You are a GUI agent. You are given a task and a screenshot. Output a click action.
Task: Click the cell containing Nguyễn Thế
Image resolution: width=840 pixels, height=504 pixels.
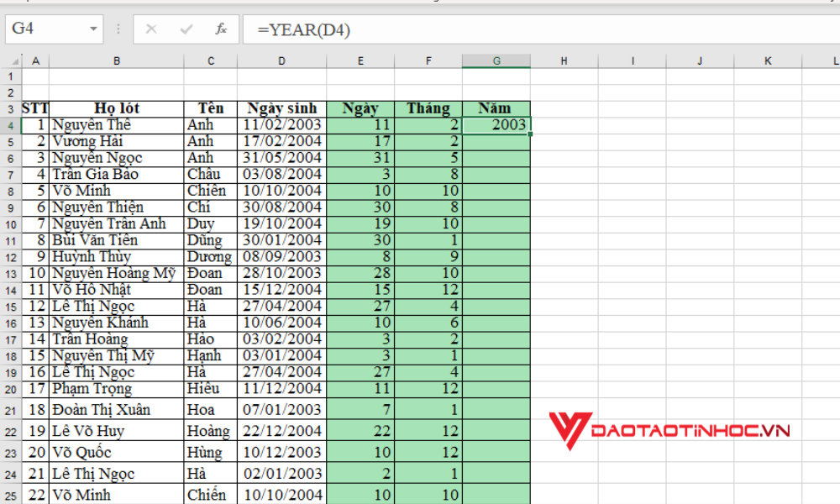(x=94, y=123)
